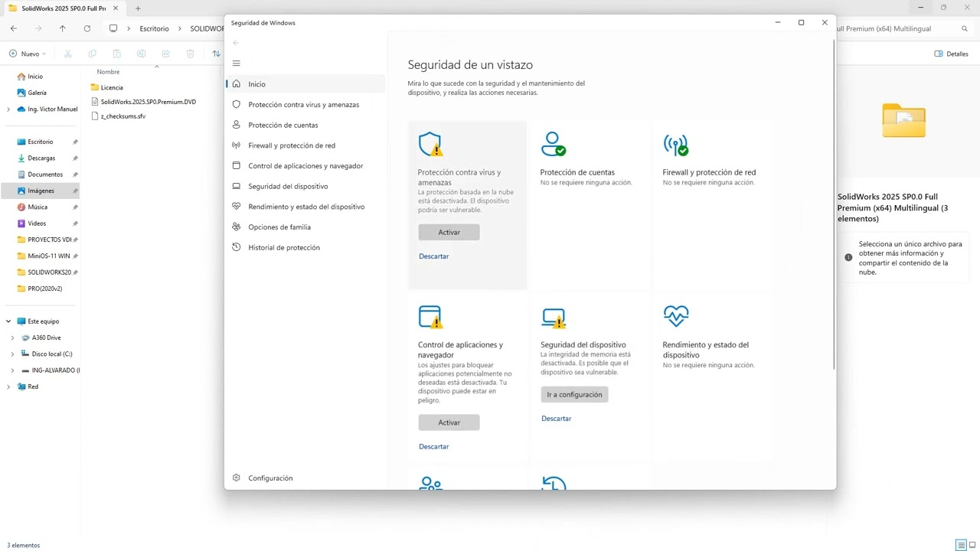Open Control de aplicaciones y navegador sidebar item
The width and height of the screenshot is (980, 551).
(x=305, y=166)
